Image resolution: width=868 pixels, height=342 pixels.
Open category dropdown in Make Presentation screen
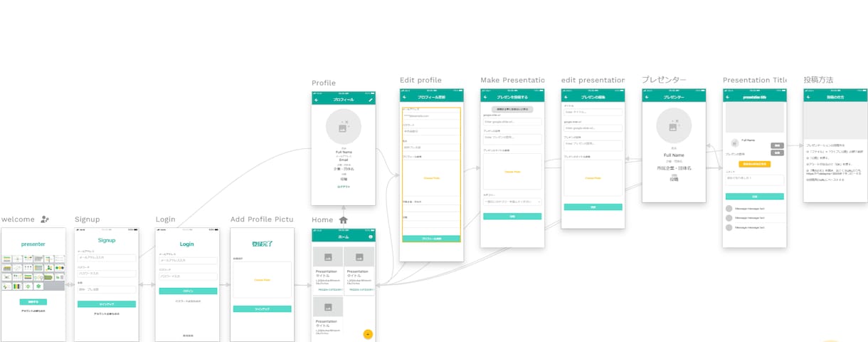coord(512,202)
